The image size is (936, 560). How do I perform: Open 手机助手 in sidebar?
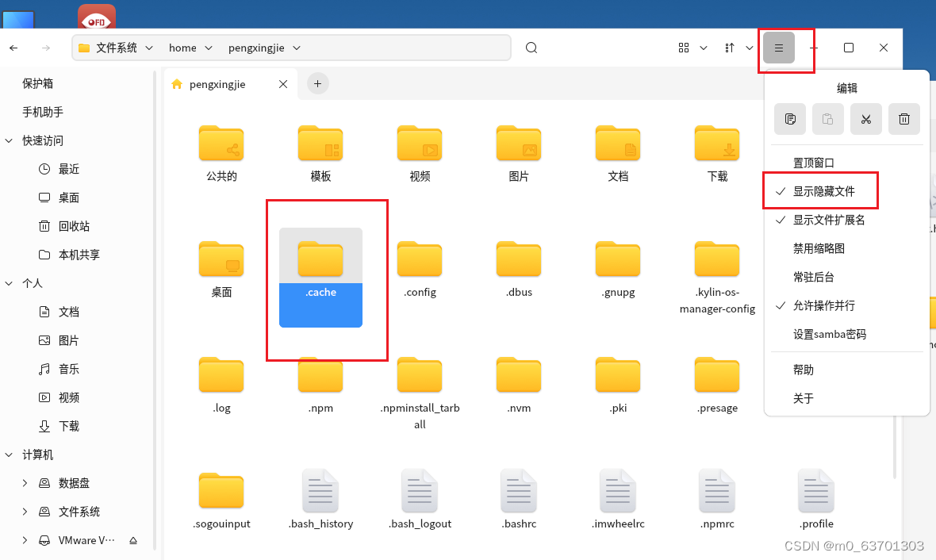[42, 113]
